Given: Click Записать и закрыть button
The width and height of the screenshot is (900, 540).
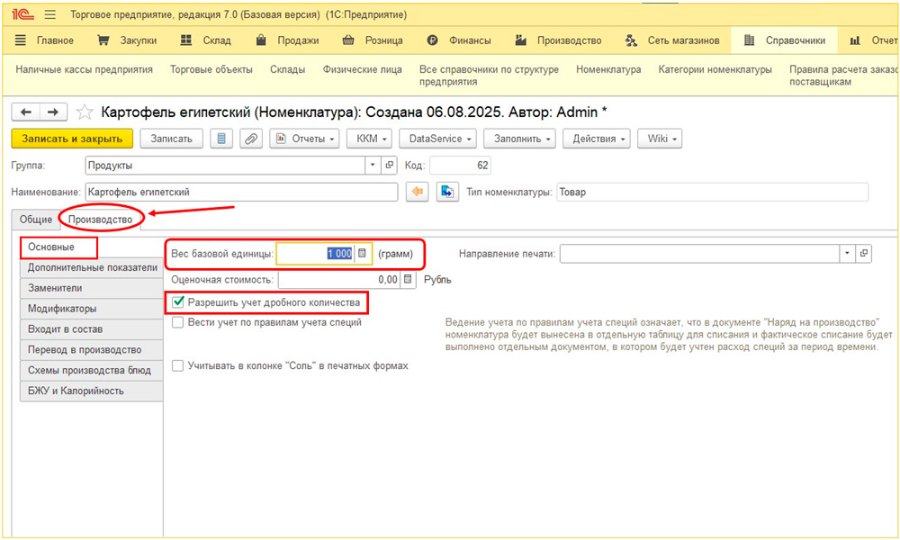Looking at the screenshot, I should (x=72, y=138).
